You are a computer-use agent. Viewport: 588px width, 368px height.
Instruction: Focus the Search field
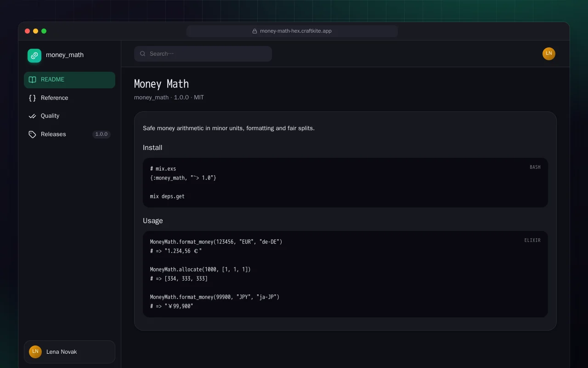(x=203, y=54)
